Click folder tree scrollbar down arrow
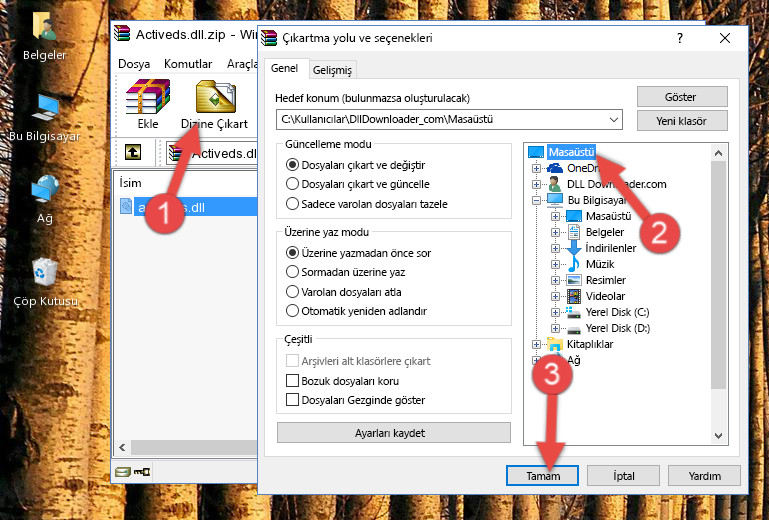 [x=718, y=436]
